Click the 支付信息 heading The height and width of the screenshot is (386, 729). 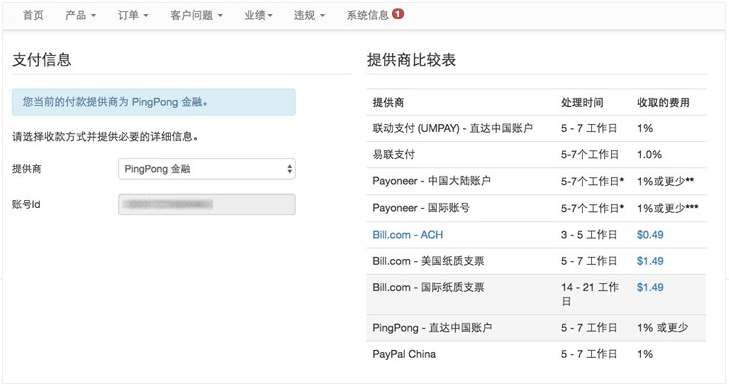pos(42,60)
